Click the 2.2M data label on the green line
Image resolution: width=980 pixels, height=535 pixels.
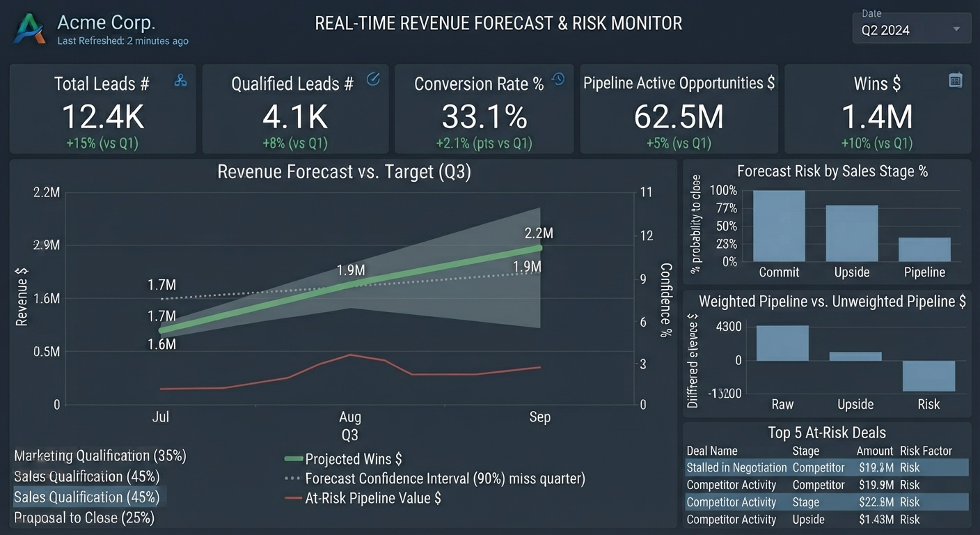tap(539, 233)
